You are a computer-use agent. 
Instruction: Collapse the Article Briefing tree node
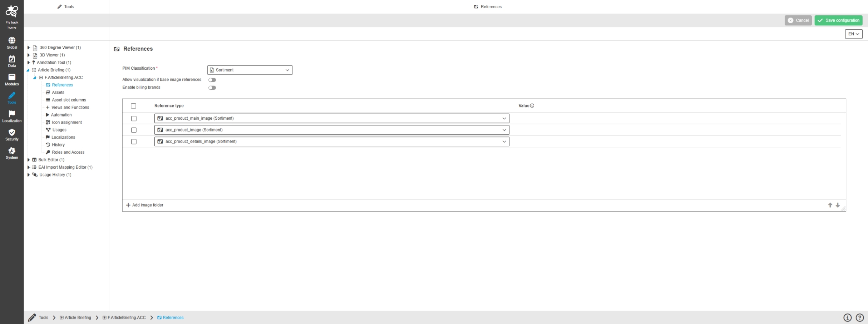tap(28, 70)
